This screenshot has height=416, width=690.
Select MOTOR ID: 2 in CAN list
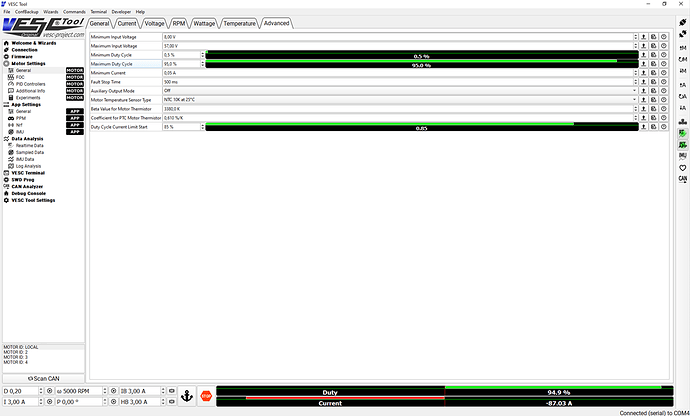coord(15,352)
